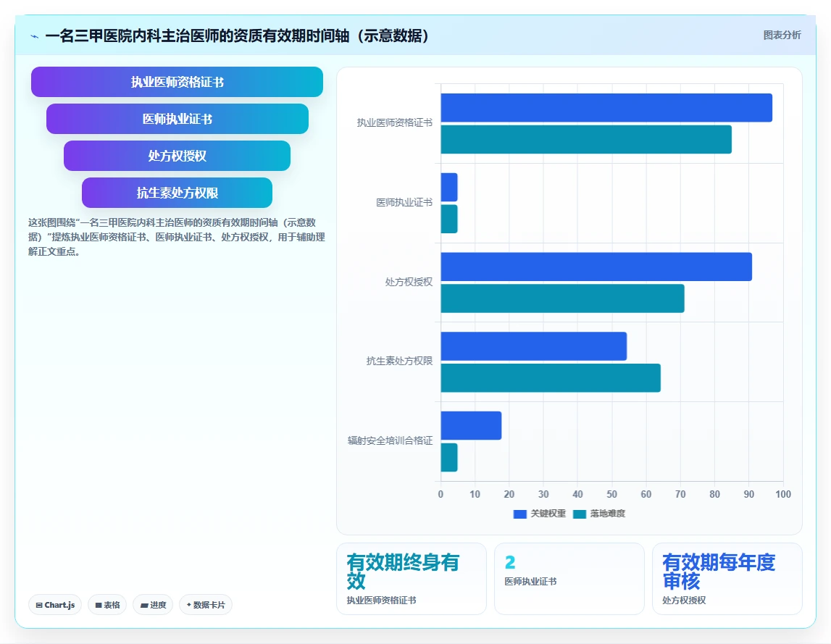Screen dimensions: 831x644
Task: Click the teal 处方权授权 落地难度 bar
Action: click(562, 298)
